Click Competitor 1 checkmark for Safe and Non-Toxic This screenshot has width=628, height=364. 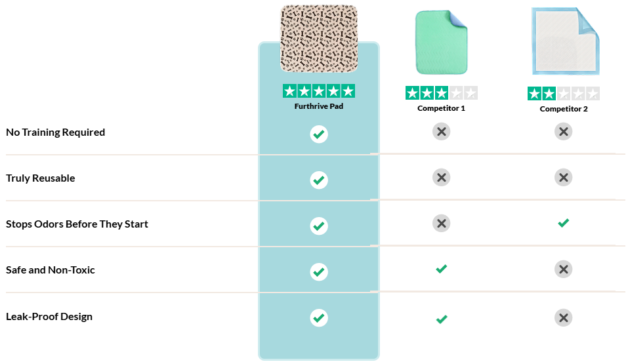442,269
